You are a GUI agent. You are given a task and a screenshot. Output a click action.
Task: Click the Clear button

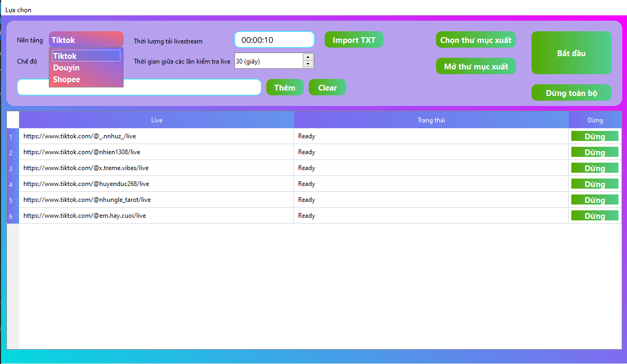coord(327,87)
